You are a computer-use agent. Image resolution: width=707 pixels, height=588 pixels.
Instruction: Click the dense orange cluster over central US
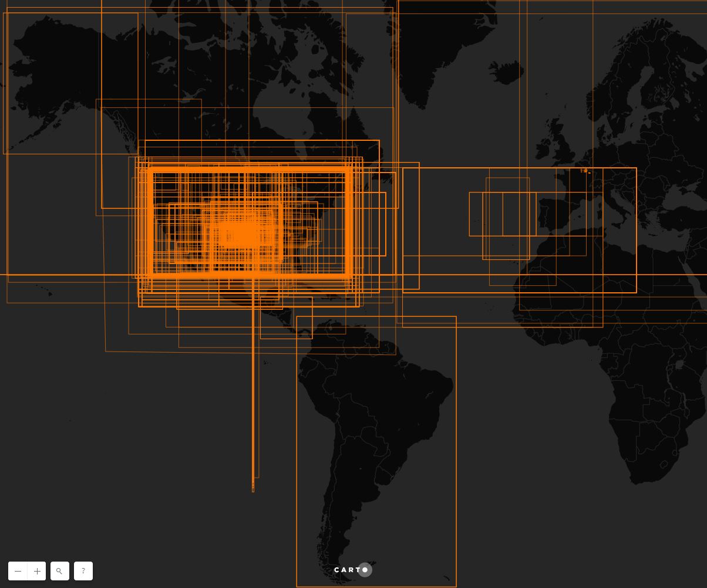pos(244,235)
